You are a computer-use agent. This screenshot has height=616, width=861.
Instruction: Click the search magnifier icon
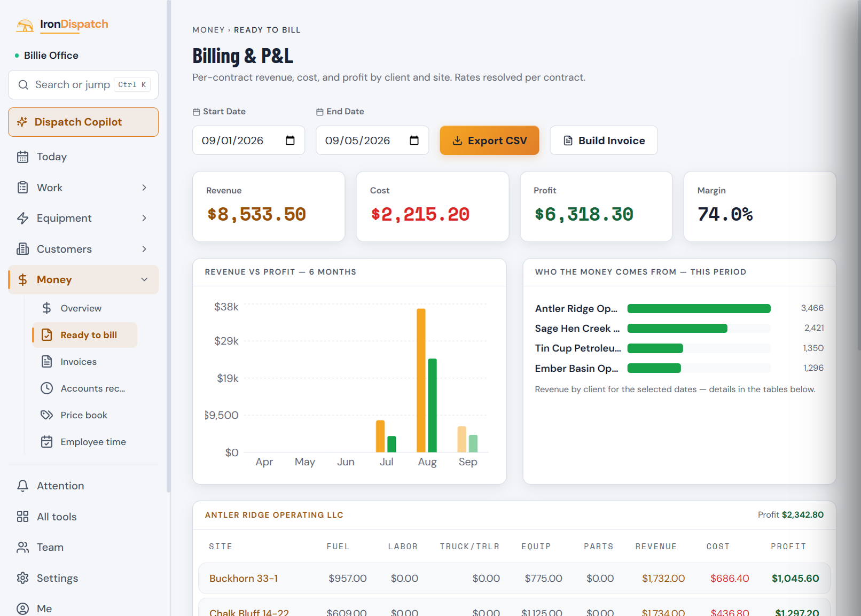(23, 85)
